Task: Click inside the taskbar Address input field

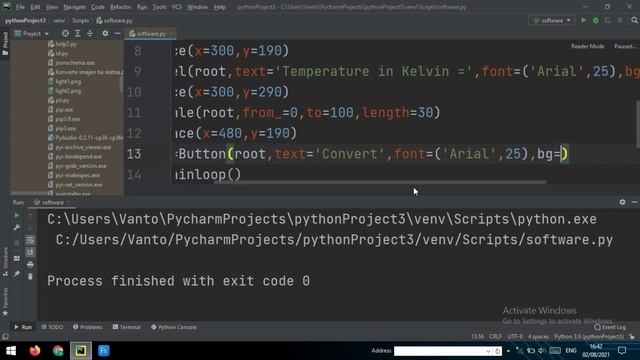Action: 440,351
